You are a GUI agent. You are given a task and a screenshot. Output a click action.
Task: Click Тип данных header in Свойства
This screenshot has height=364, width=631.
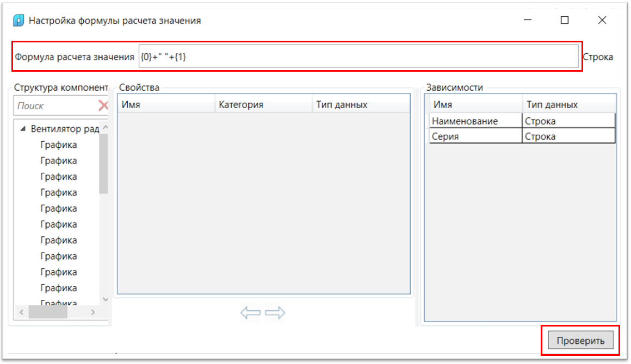coord(361,105)
